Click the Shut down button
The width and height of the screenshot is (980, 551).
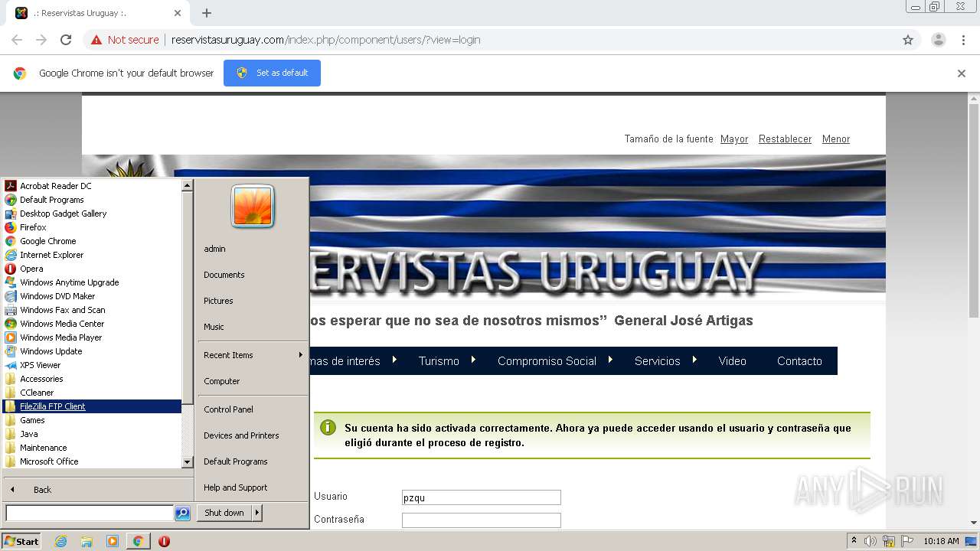[224, 513]
